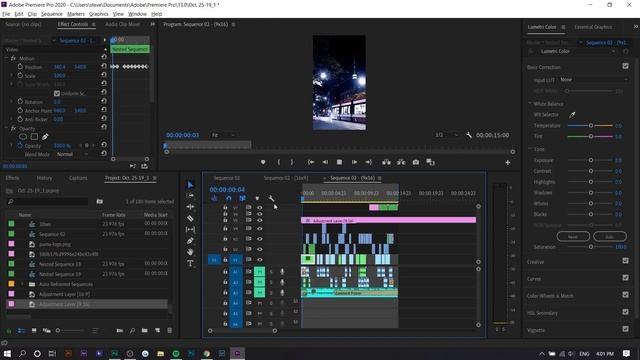Toggle Curves section checkbox
The height and width of the screenshot is (360, 640).
625,278
